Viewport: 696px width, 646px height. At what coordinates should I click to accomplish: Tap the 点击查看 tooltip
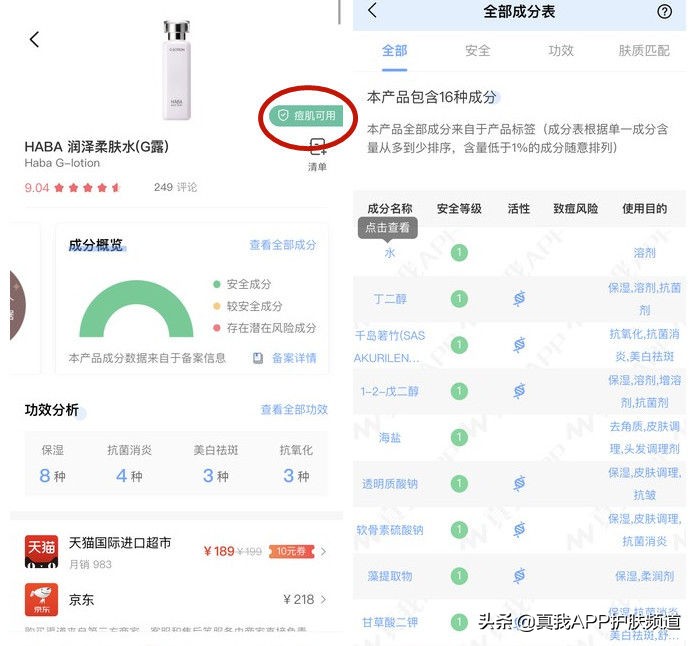click(388, 228)
